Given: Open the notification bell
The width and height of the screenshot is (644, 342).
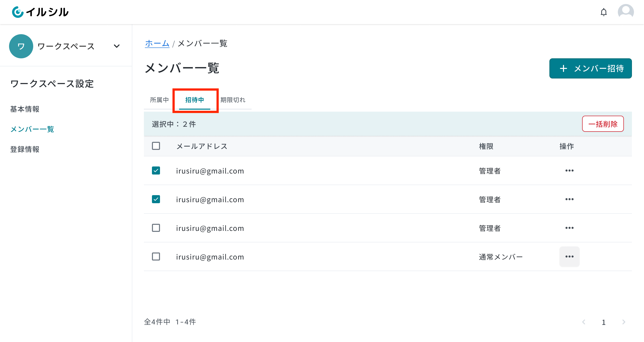Looking at the screenshot, I should pos(603,12).
